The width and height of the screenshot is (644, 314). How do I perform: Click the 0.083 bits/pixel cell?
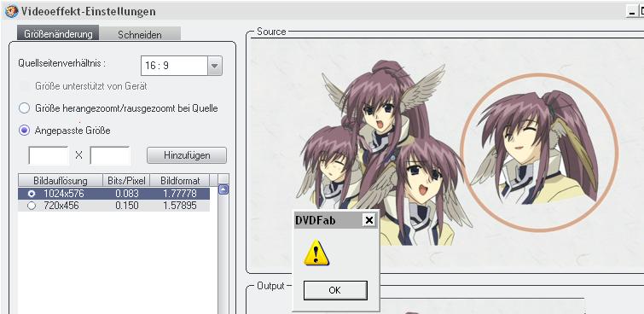127,194
